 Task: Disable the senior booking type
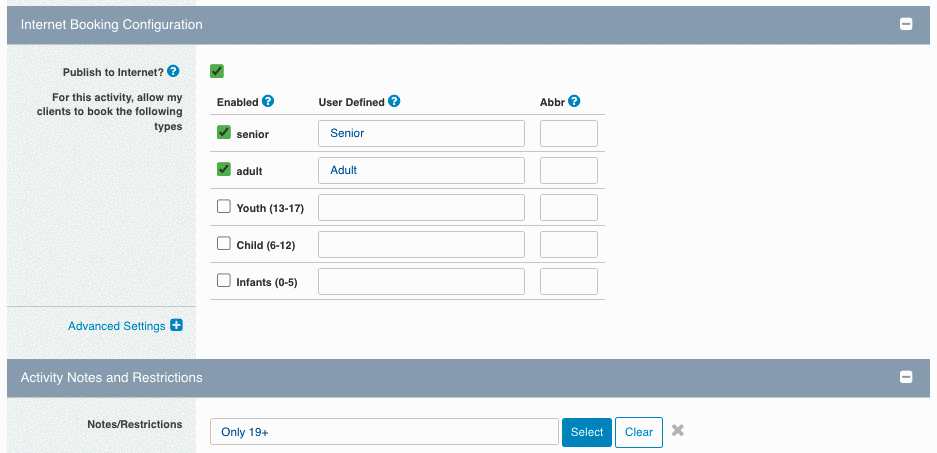coord(223,133)
